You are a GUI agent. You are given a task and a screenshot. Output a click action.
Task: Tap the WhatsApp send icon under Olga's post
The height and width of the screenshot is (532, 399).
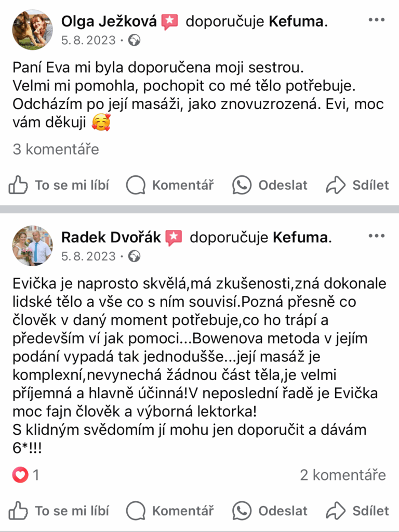tap(242, 185)
